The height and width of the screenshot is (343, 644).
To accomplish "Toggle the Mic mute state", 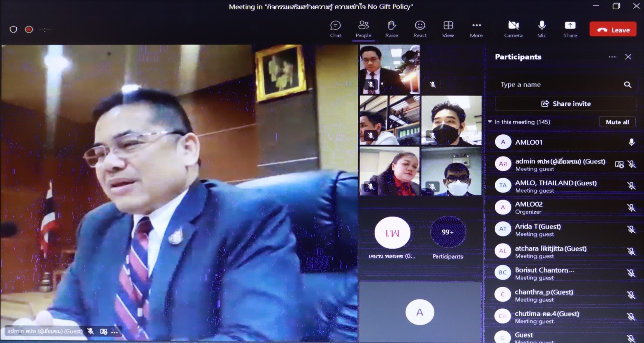I will 542,29.
